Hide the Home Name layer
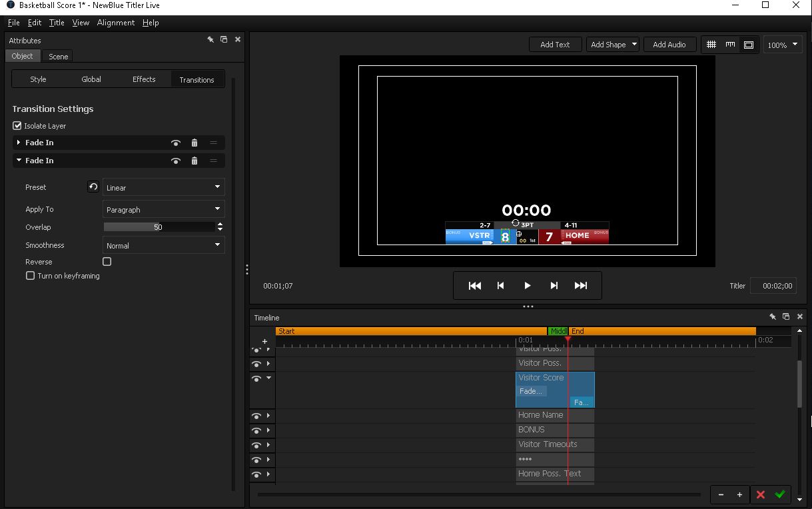Viewport: 812px width, 509px height. coord(256,416)
